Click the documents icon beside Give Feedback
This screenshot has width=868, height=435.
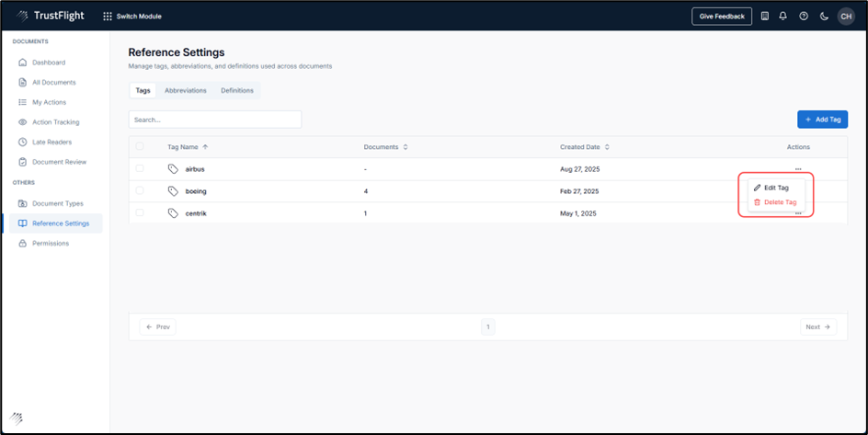[765, 16]
